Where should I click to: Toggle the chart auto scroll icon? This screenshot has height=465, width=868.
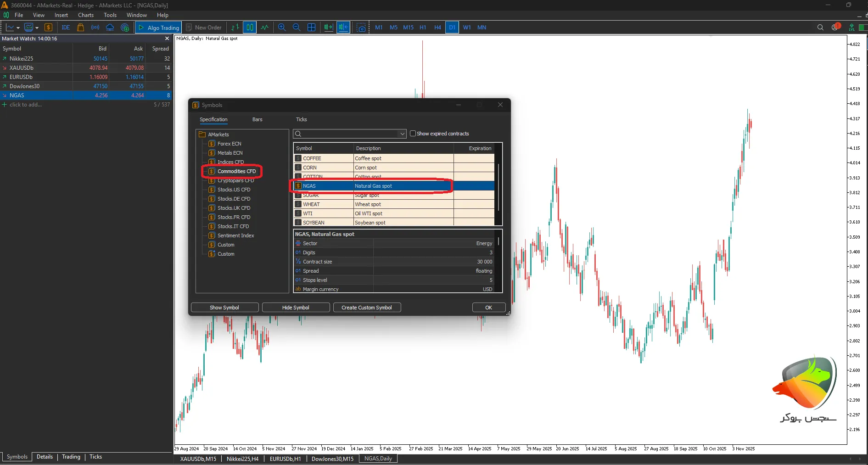(x=328, y=28)
